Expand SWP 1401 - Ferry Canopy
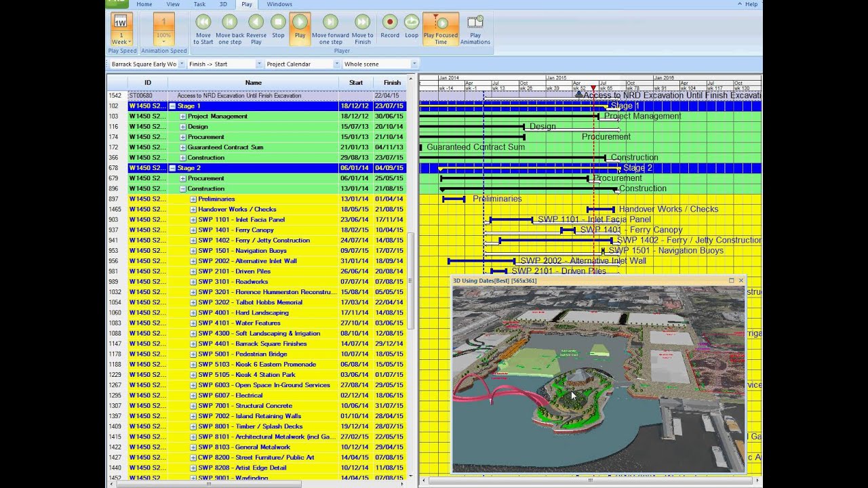The height and width of the screenshot is (488, 868). [x=193, y=230]
